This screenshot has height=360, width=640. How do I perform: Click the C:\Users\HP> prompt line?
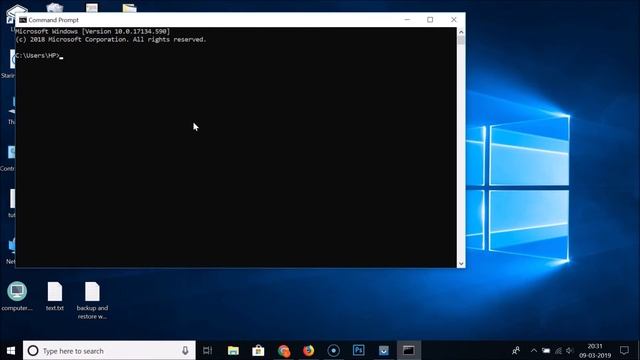coord(39,56)
